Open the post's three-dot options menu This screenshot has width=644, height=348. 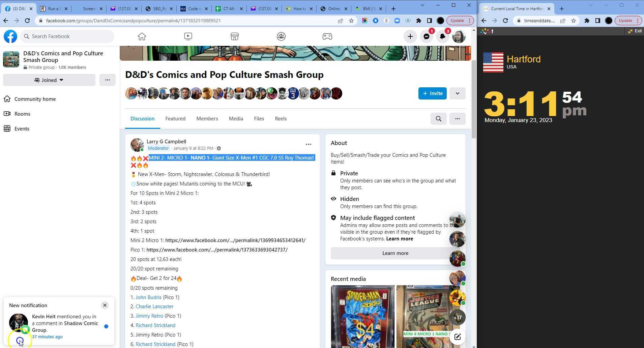point(308,144)
